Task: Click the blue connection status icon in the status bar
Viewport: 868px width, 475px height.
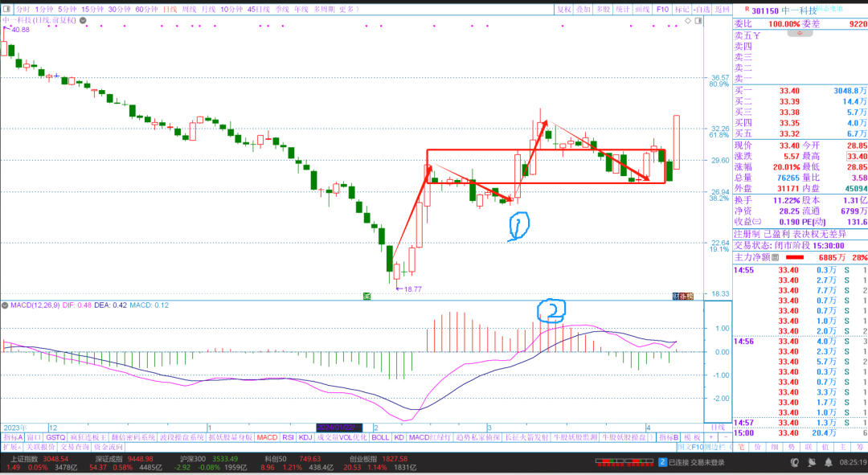Action: click(662, 462)
